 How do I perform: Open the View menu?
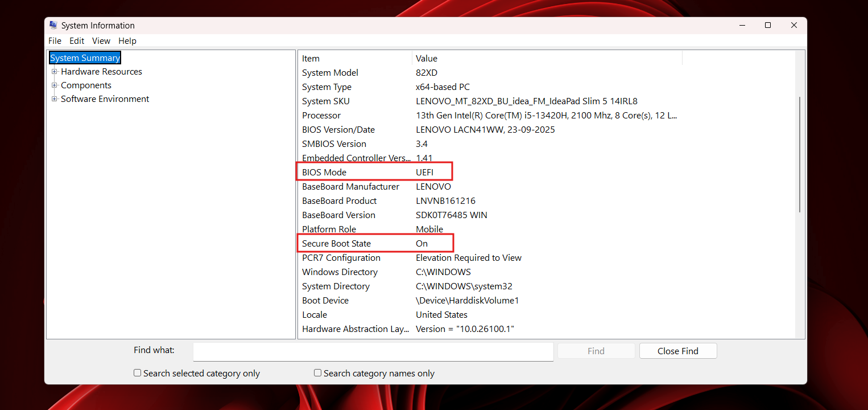[x=101, y=40]
